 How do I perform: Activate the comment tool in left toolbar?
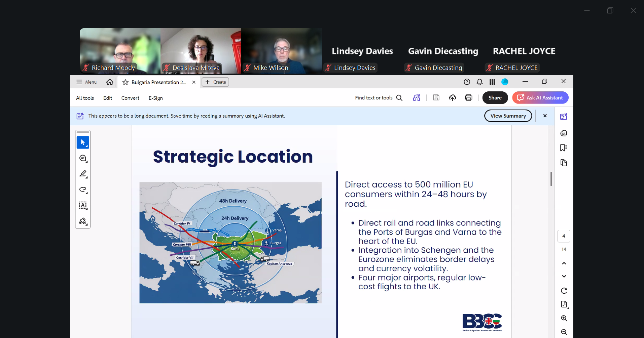tap(83, 158)
